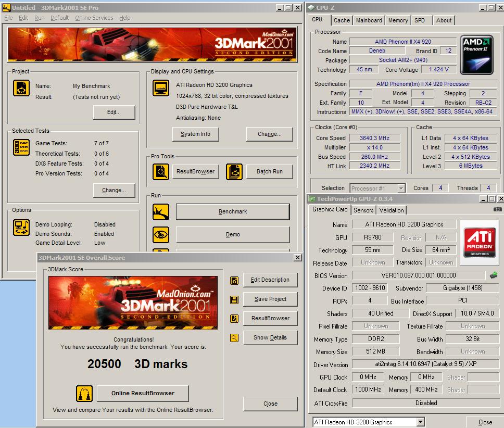Open the Help menu in 3DMark2001
504x428 pixels.
[125, 18]
